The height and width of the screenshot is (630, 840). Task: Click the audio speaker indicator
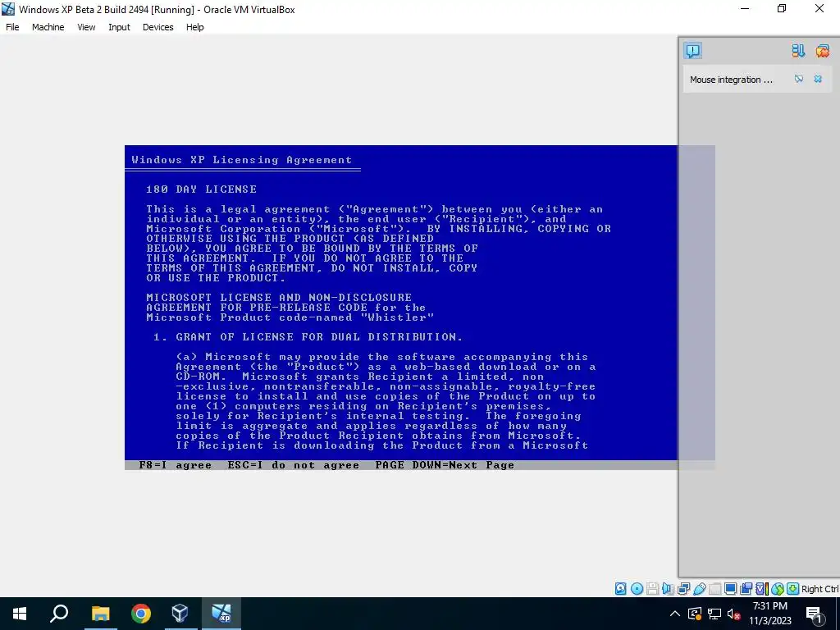(x=668, y=589)
